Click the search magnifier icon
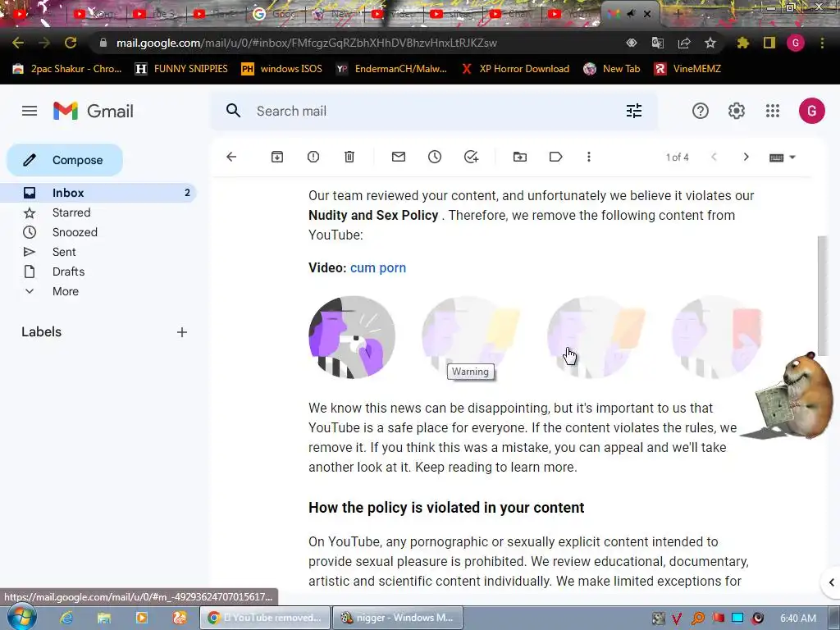Image resolution: width=840 pixels, height=630 pixels. pyautogui.click(x=233, y=111)
